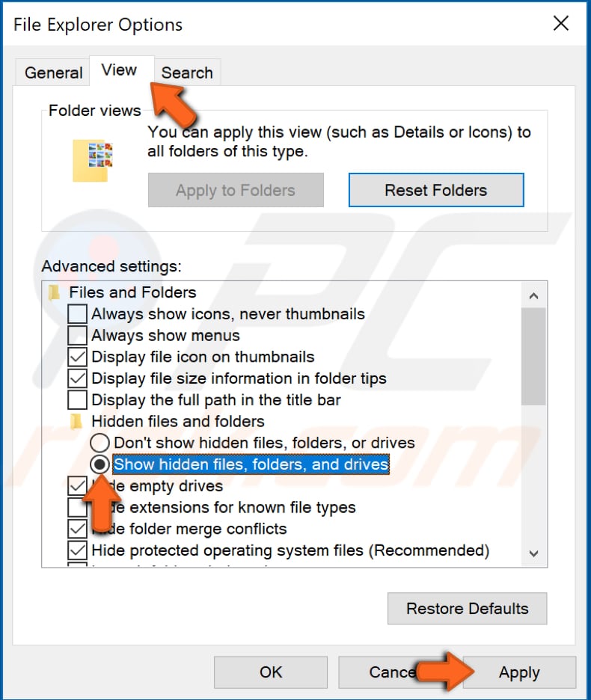Click the Apply to Folders button
The image size is (591, 700).
point(236,190)
